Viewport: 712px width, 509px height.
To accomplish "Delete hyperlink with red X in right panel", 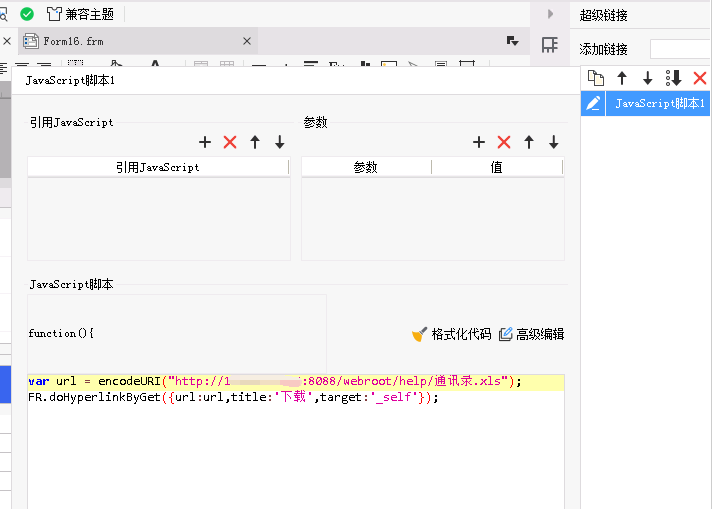I will [700, 78].
